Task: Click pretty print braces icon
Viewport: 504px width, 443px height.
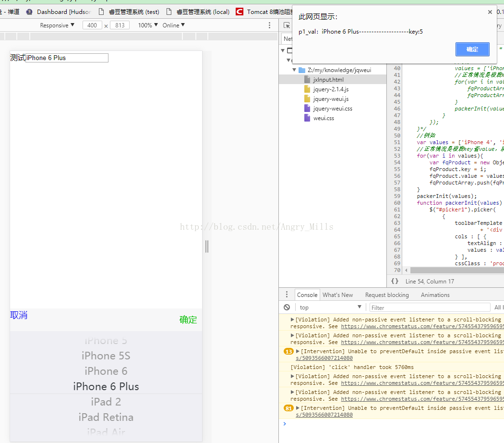Action: click(x=395, y=281)
